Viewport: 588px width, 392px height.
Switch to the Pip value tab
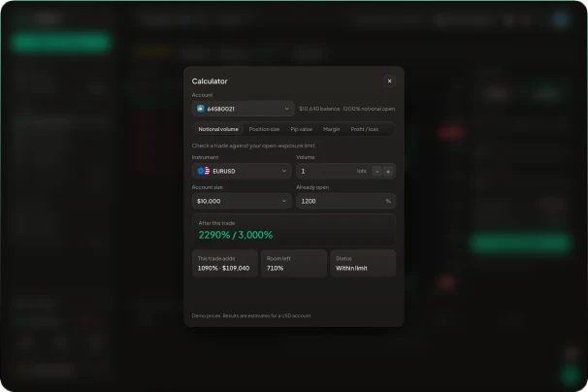pos(301,129)
